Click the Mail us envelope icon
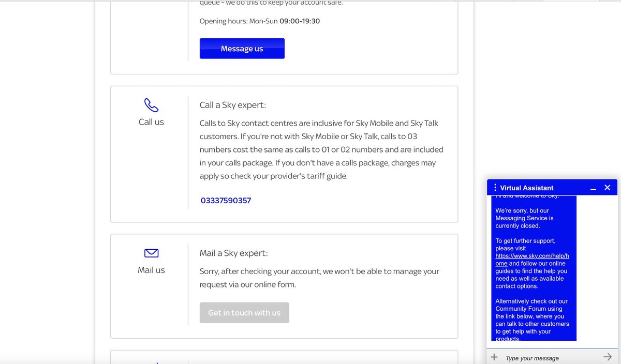This screenshot has height=364, width=621. (151, 253)
